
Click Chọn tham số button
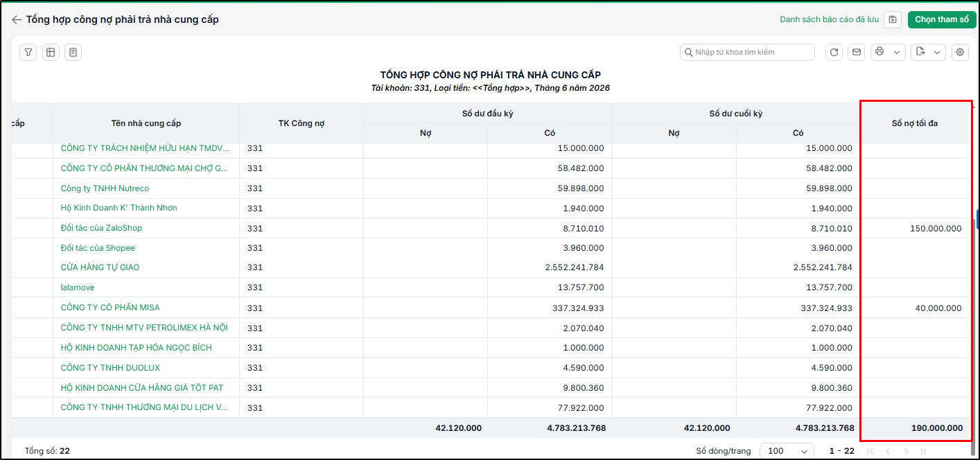[942, 19]
